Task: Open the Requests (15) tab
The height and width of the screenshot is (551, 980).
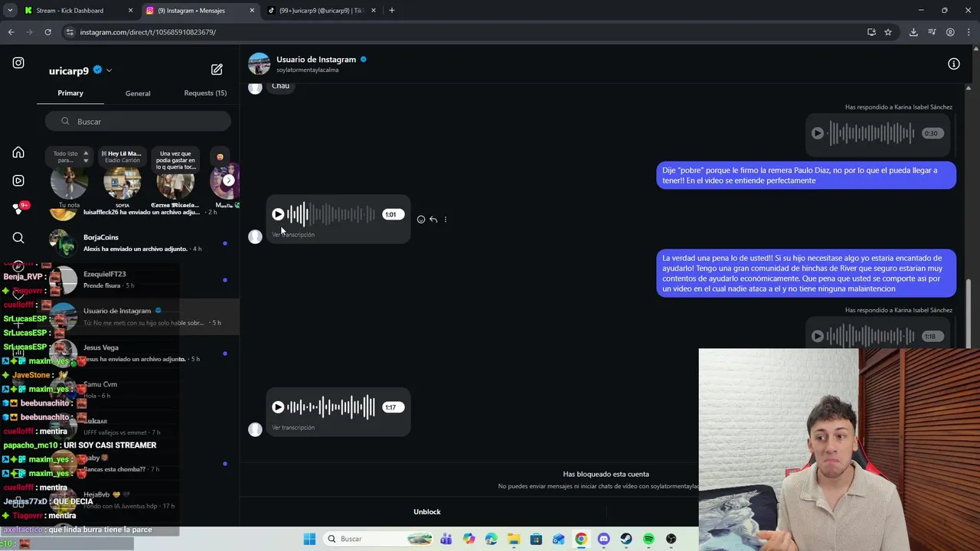Action: tap(205, 93)
